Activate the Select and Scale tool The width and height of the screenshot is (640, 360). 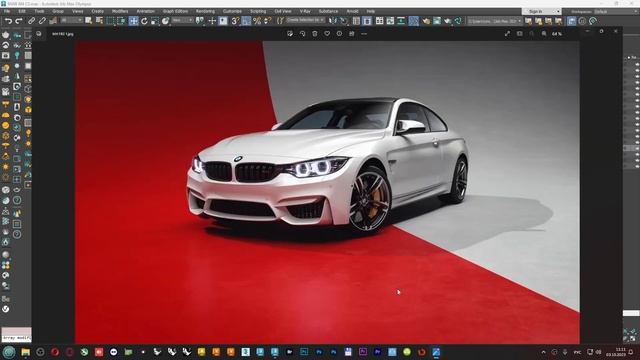(155, 21)
